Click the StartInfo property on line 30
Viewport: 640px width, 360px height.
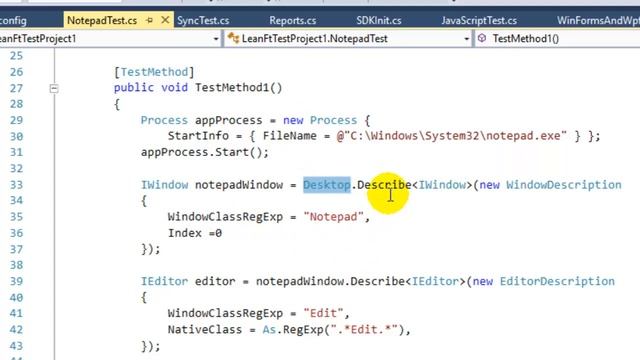click(198, 136)
